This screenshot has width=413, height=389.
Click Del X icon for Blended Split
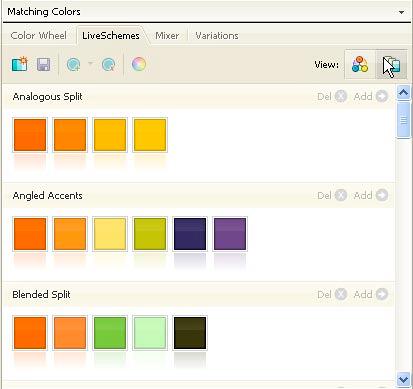(341, 294)
